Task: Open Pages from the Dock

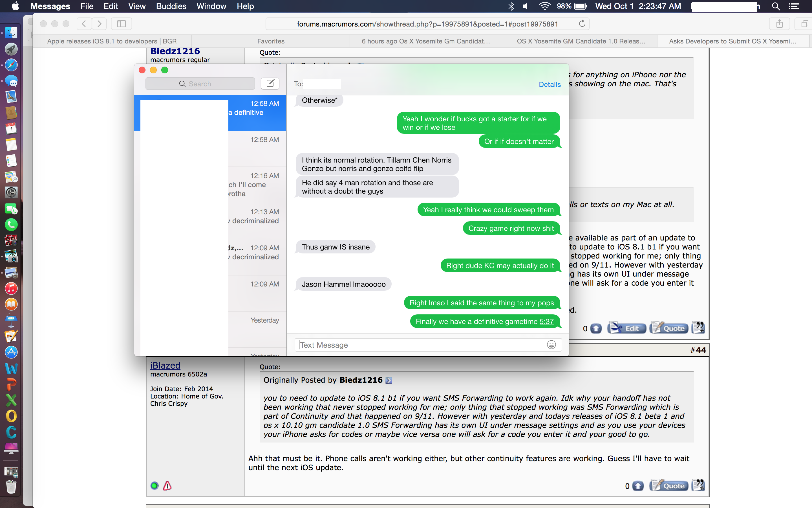Action: tap(11, 336)
